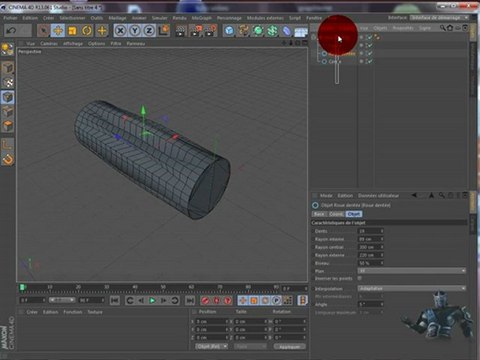Open the NURBS generator icon

tap(258, 31)
